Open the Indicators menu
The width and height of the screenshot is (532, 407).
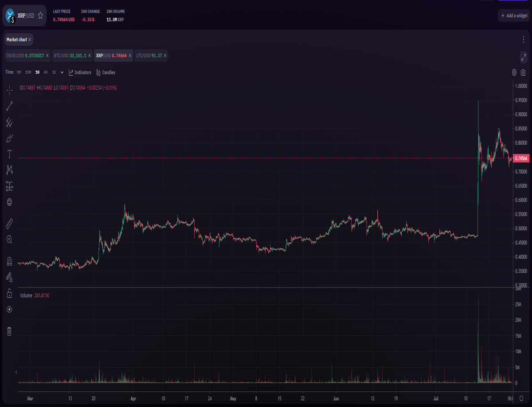click(x=80, y=72)
